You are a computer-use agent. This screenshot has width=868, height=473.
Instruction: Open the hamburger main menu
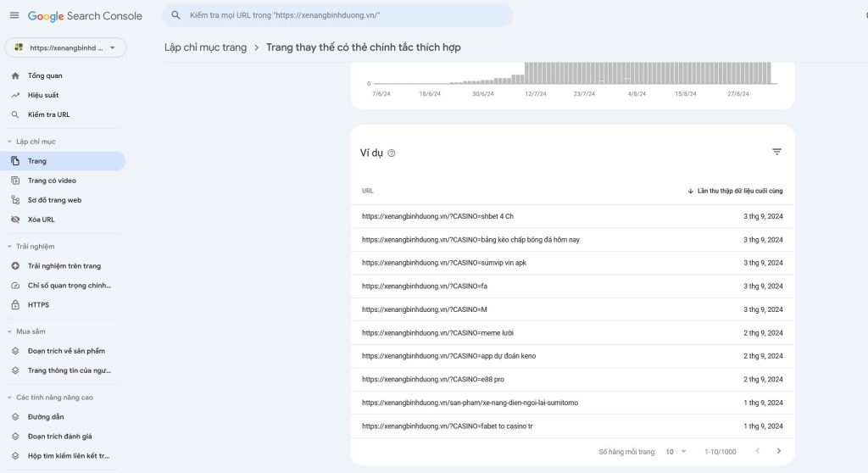14,15
